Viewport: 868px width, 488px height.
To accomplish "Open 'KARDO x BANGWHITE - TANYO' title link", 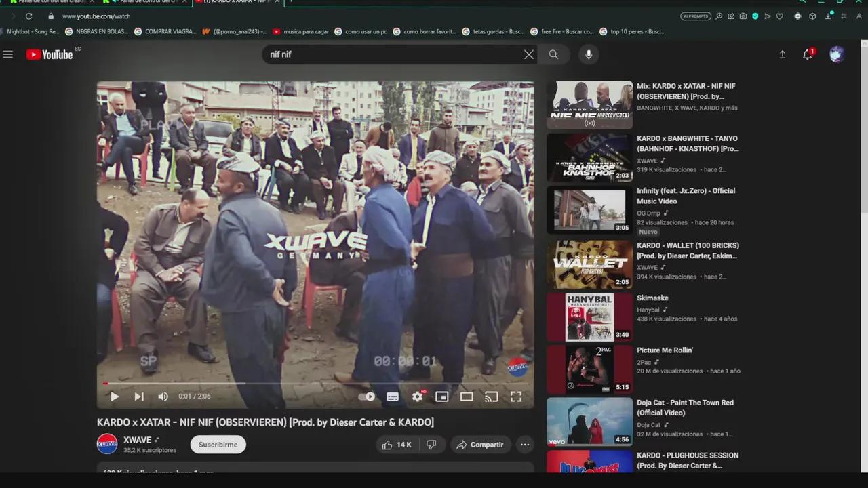I will [688, 144].
